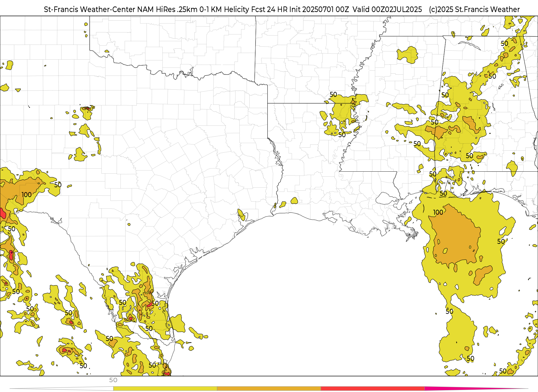538x392 pixels.
Task: Click the yellow segment of the color bar
Action: click(165, 389)
